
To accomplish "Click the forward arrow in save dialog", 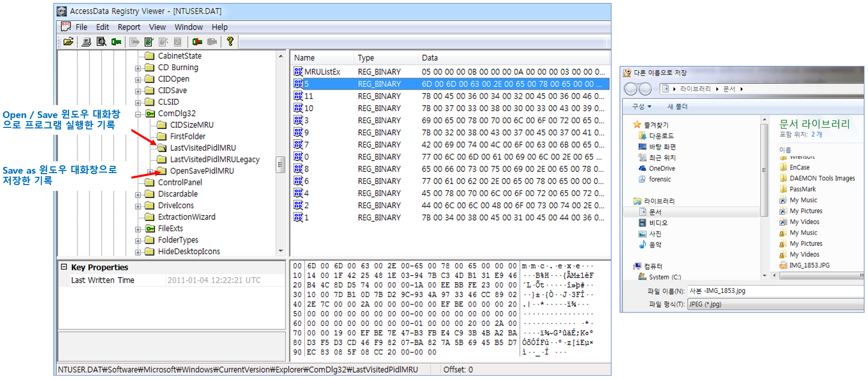I will click(x=645, y=89).
